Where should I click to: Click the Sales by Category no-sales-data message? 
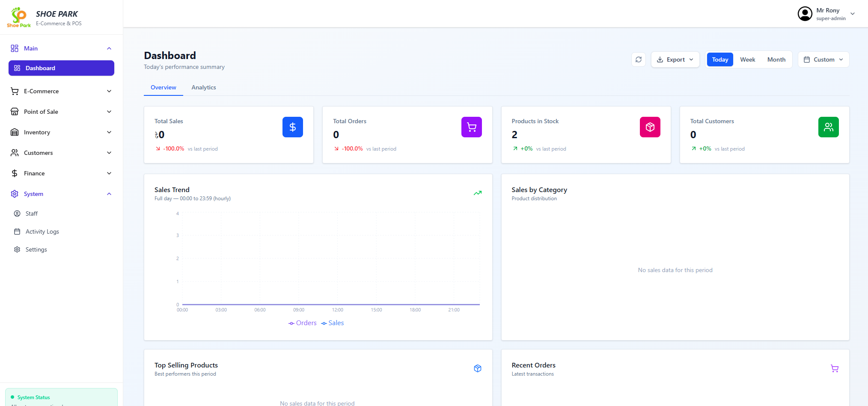click(675, 270)
